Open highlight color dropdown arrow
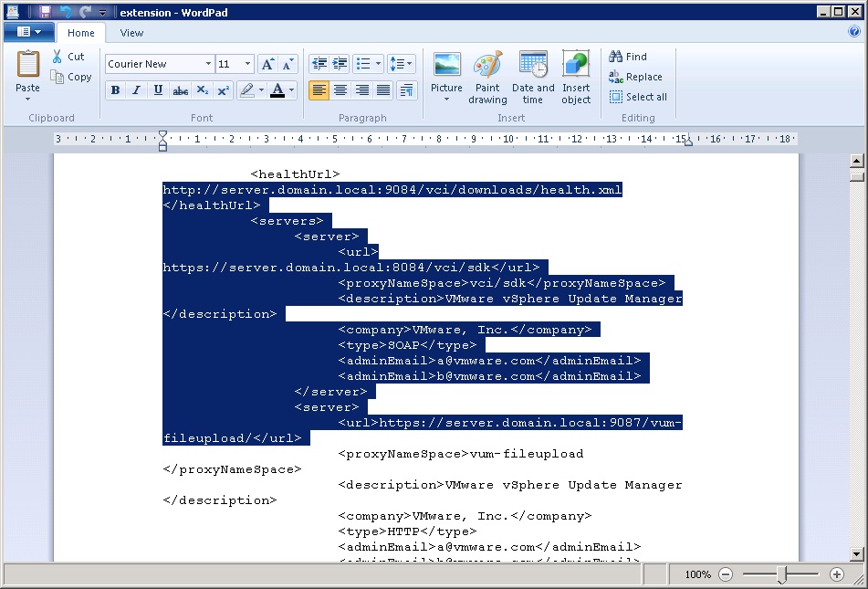The width and height of the screenshot is (868, 589). (261, 90)
